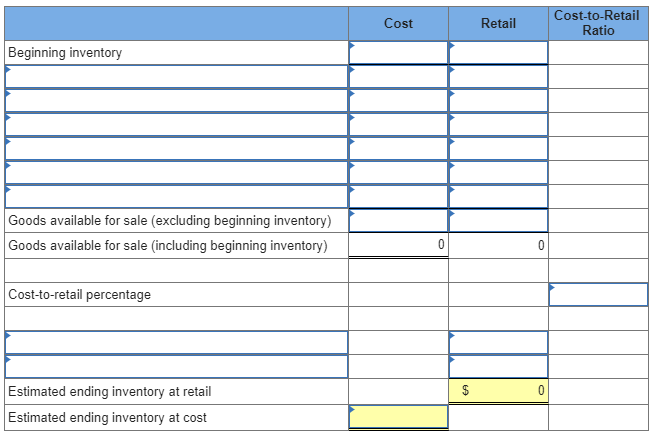Click the 0 Cost total for Goods available including beginning inventory

pyautogui.click(x=398, y=245)
